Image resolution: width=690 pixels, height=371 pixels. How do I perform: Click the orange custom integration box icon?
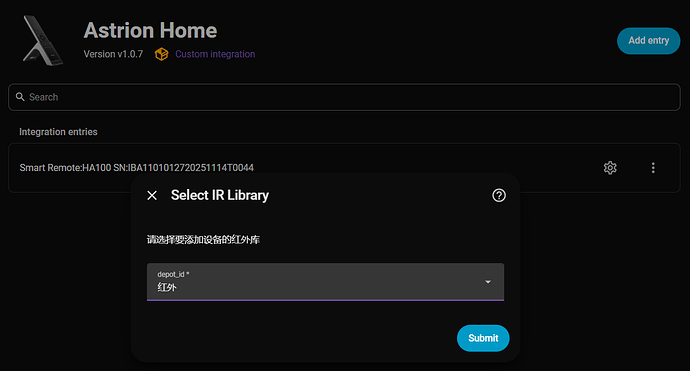[161, 54]
